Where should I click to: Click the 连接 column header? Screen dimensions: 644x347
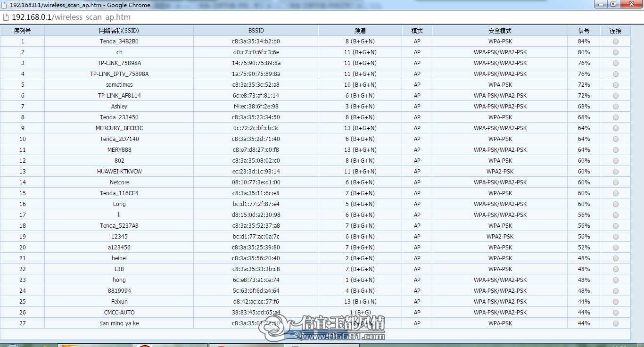point(615,31)
